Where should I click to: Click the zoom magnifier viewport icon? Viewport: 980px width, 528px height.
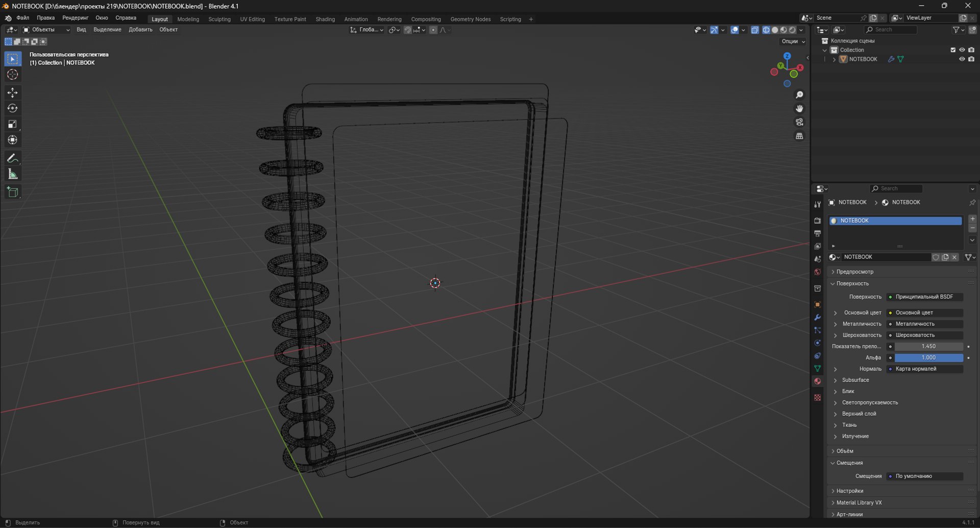tap(799, 95)
